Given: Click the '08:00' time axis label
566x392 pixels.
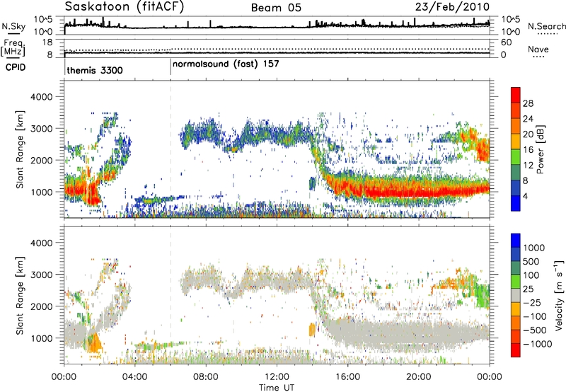Looking at the screenshot, I should [x=206, y=377].
